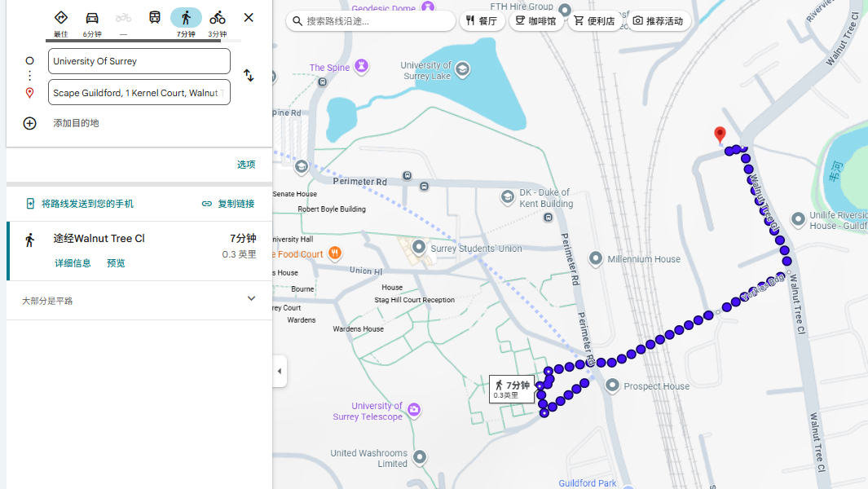Image resolution: width=868 pixels, height=489 pixels.
Task: Choose the best travel mode icon
Action: tap(61, 18)
